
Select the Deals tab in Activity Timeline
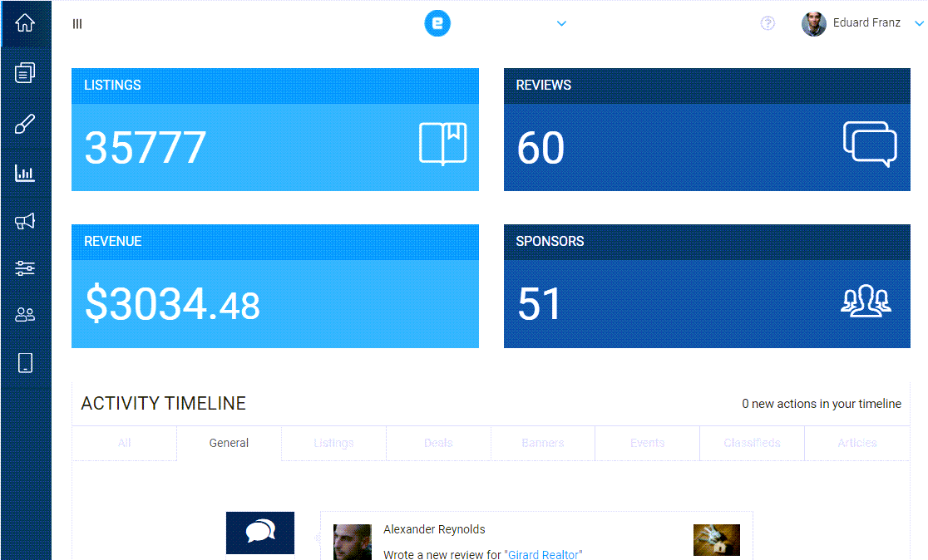[x=438, y=443]
